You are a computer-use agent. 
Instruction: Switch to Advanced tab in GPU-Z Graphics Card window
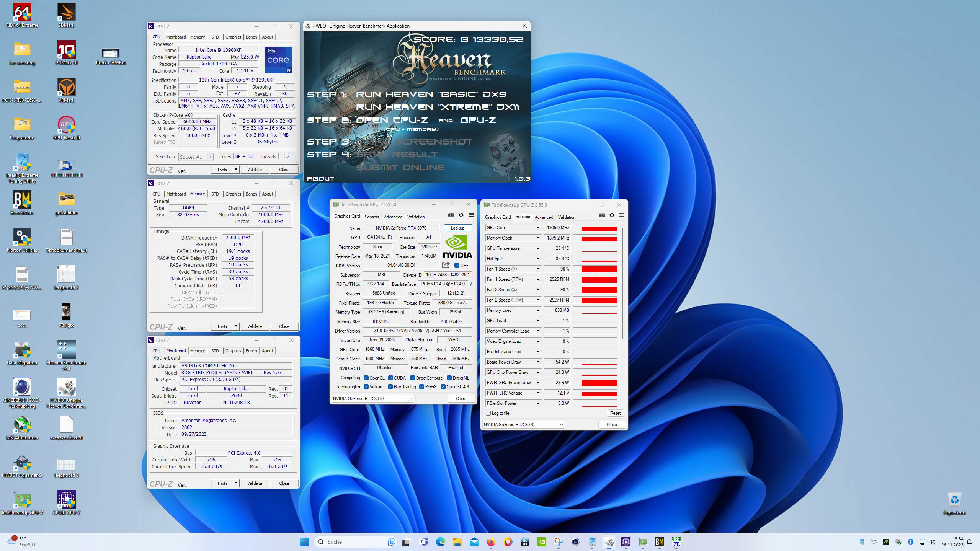click(393, 217)
